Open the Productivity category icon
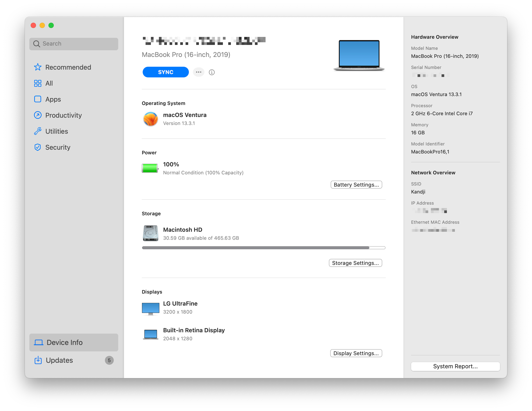The height and width of the screenshot is (411, 532). 38,115
